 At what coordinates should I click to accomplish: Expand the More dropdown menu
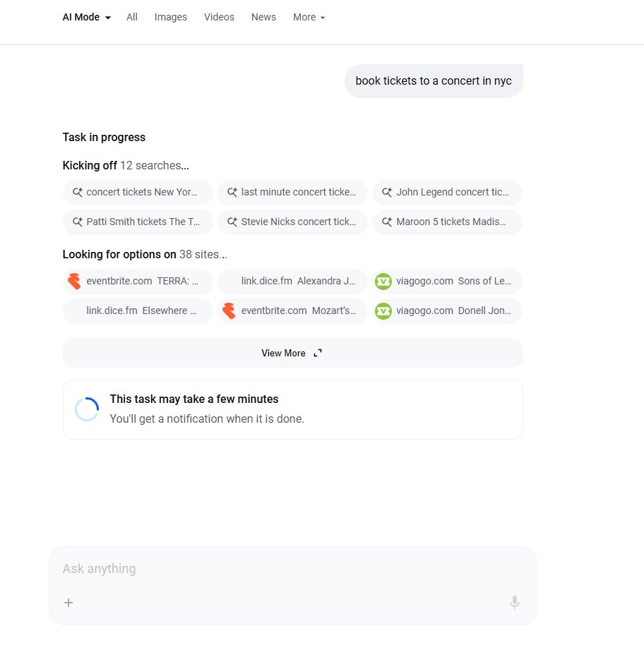(x=309, y=17)
